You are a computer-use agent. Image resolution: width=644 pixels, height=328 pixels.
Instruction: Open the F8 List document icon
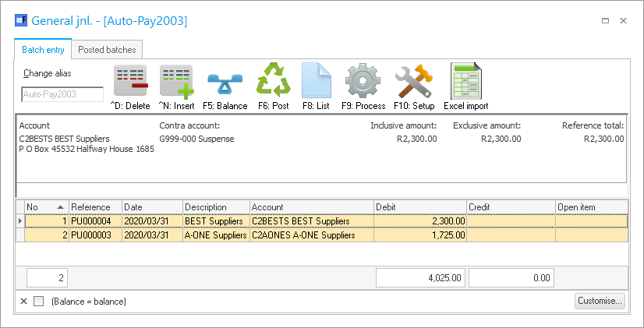[x=317, y=81]
